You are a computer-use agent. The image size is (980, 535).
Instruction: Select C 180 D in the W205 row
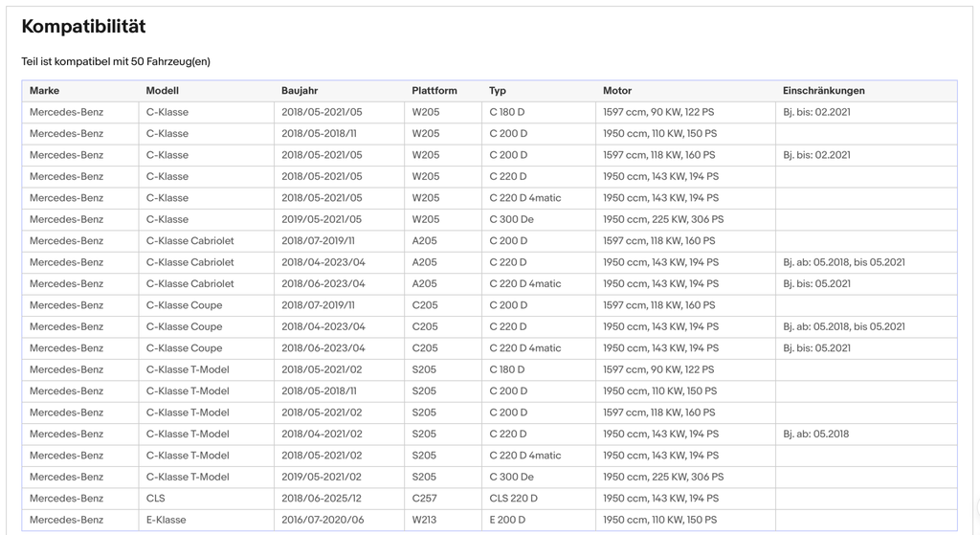click(507, 112)
